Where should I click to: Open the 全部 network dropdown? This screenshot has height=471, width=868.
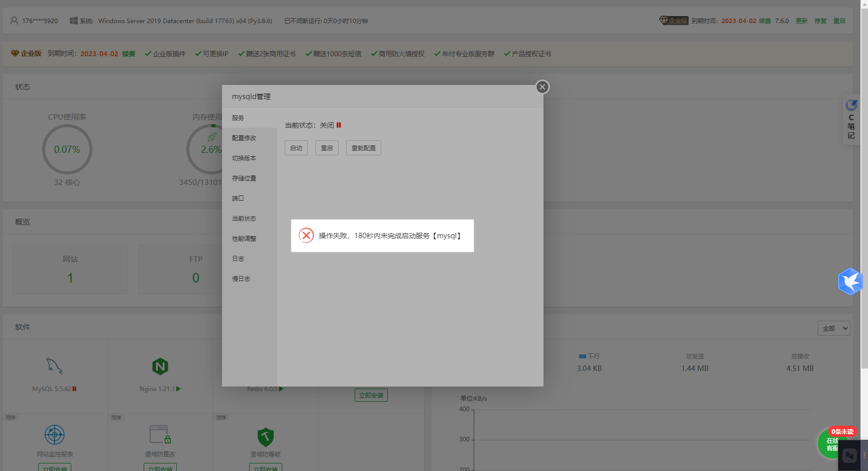[834, 328]
